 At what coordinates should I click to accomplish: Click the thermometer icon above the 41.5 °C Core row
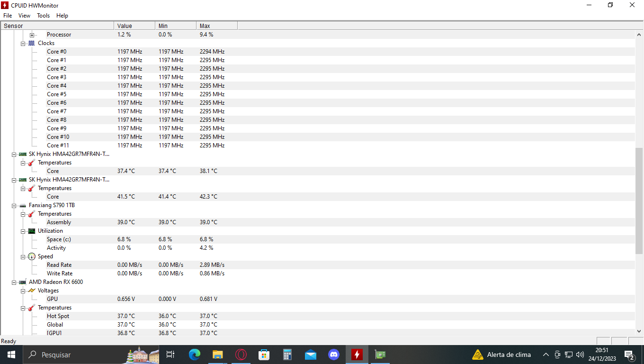(x=32, y=188)
